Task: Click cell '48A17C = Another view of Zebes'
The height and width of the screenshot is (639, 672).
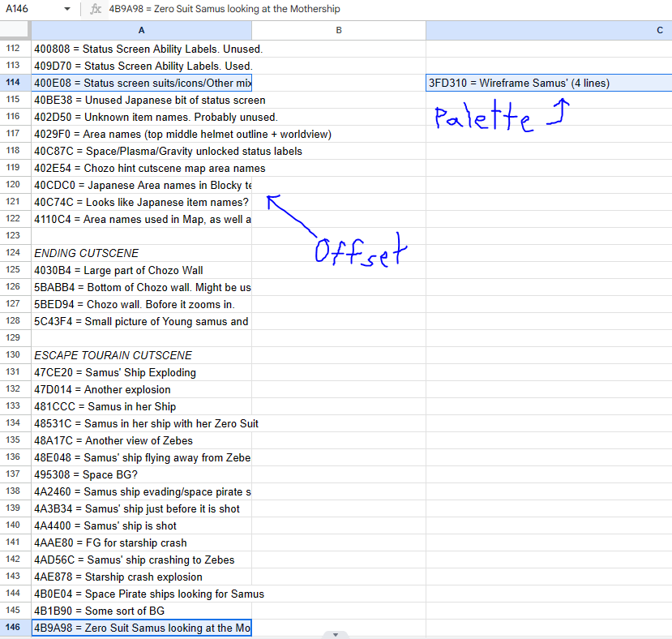Action: (x=141, y=440)
